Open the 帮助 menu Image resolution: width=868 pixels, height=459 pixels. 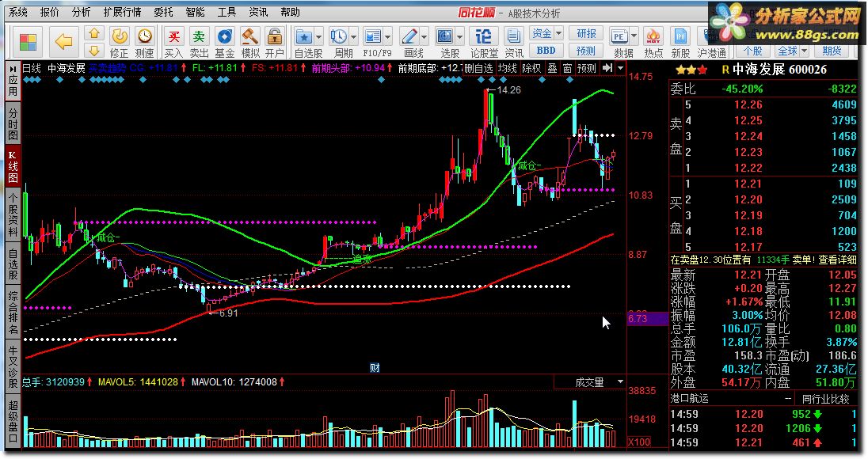pyautogui.click(x=290, y=12)
